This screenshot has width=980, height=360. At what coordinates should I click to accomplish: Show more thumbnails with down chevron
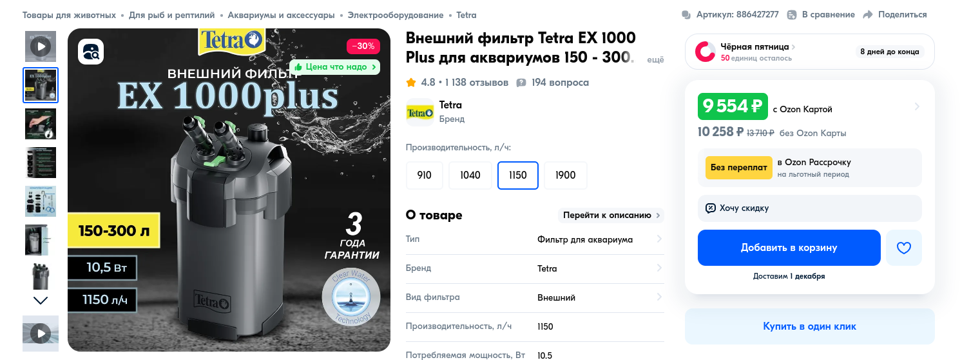[41, 301]
